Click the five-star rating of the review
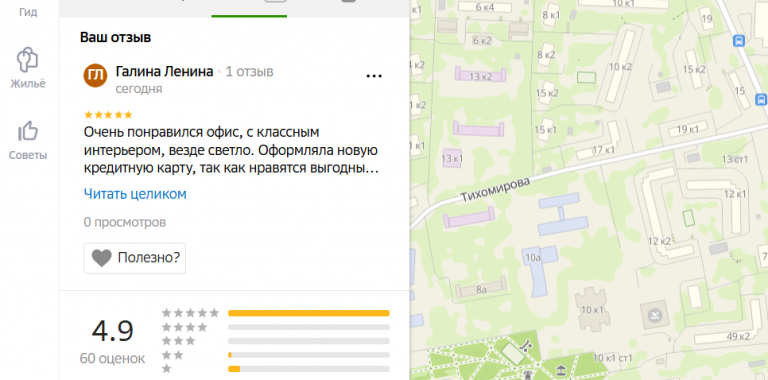 pyautogui.click(x=108, y=115)
